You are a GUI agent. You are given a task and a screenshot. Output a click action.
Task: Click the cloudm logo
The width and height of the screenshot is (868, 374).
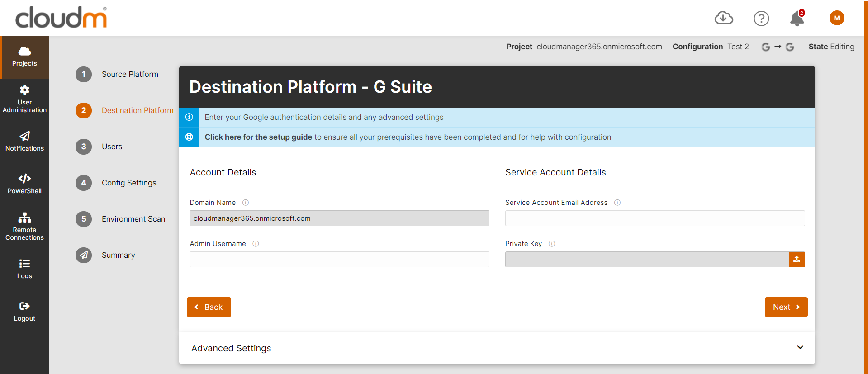point(61,17)
